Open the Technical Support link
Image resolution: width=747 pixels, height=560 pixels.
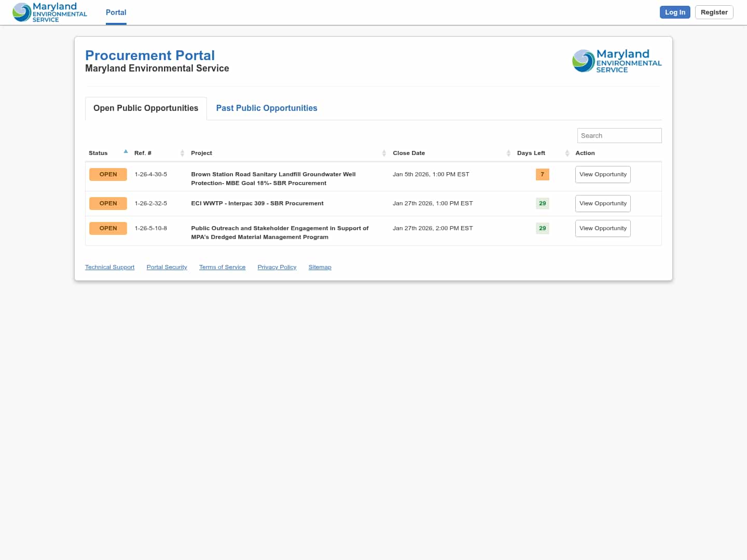click(x=109, y=267)
